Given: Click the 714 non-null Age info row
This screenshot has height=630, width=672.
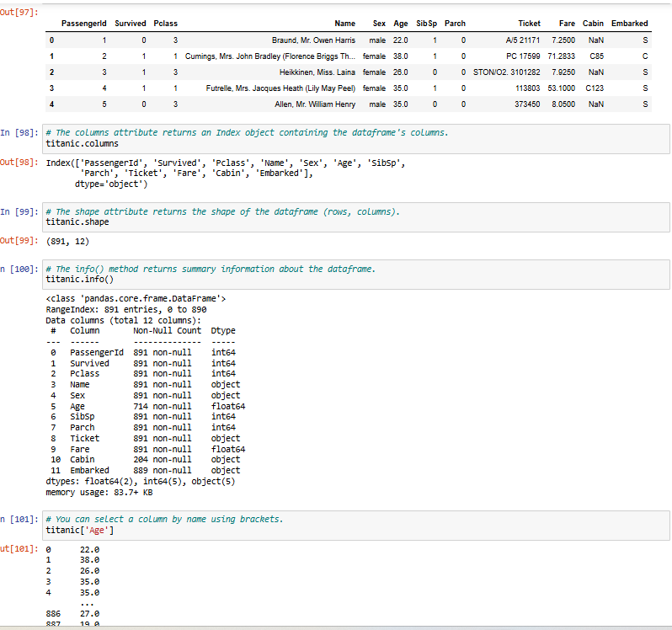Looking at the screenshot, I should (x=148, y=406).
